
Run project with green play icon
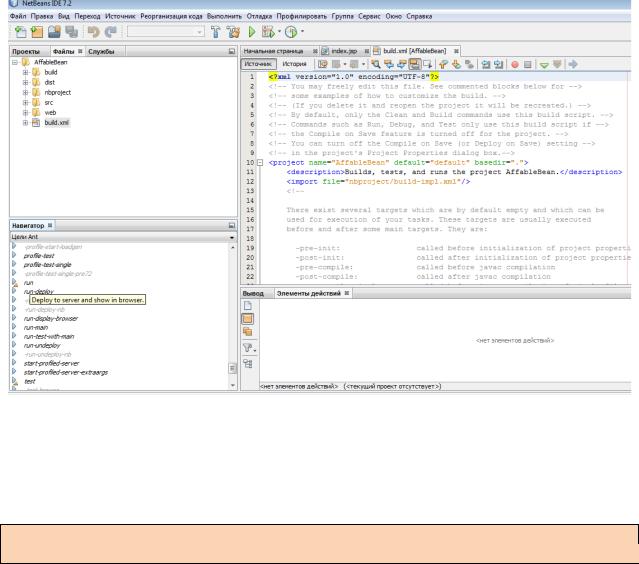252,32
